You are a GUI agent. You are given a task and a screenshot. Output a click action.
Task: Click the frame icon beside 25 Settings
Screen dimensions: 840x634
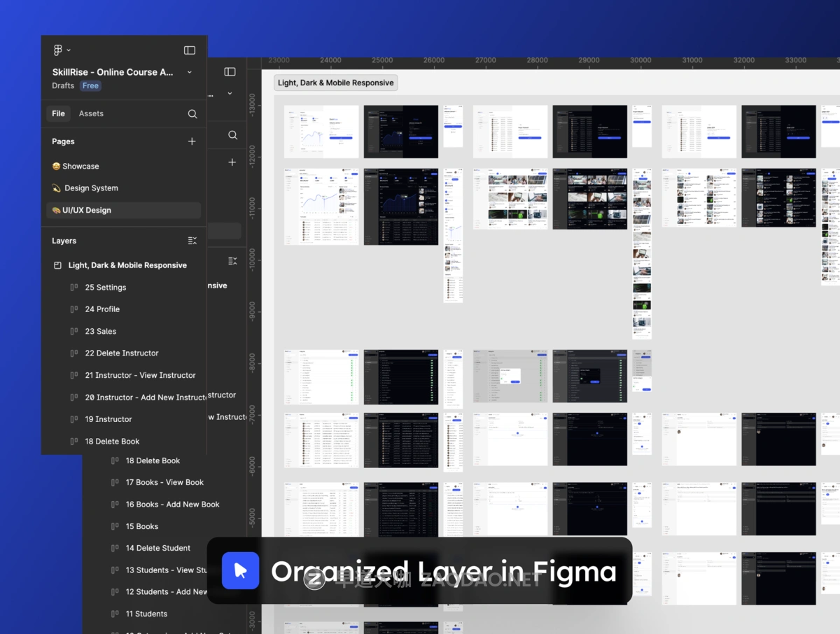point(74,288)
